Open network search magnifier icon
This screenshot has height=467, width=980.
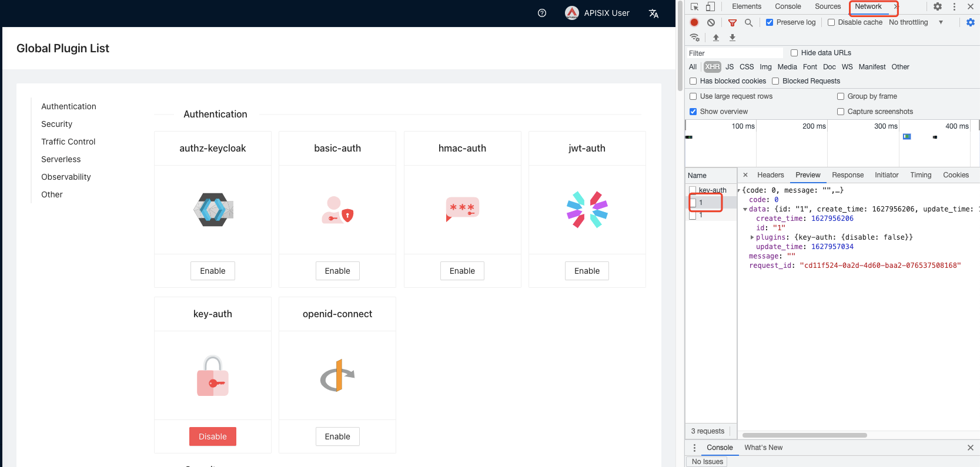(748, 22)
